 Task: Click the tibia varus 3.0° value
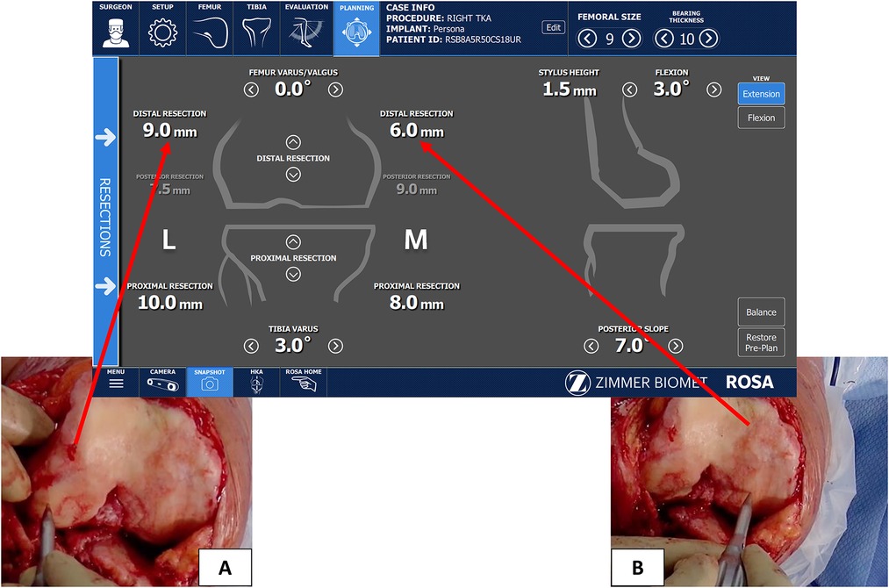293,345
